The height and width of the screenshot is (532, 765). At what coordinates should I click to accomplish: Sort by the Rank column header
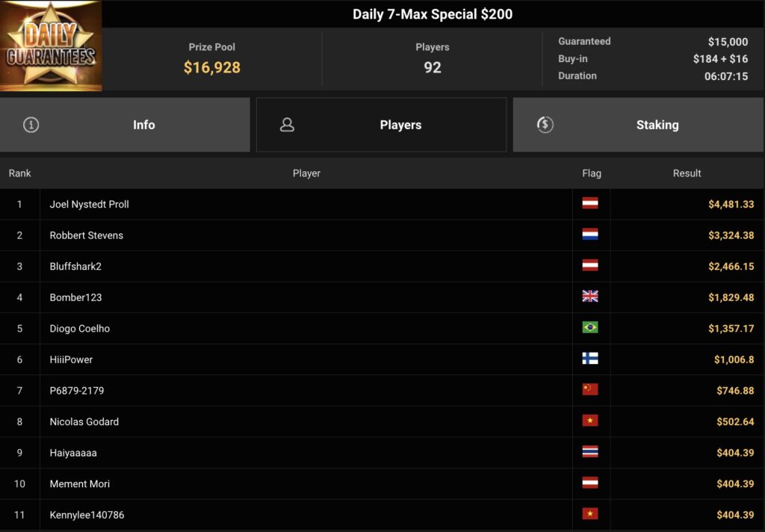(x=20, y=173)
